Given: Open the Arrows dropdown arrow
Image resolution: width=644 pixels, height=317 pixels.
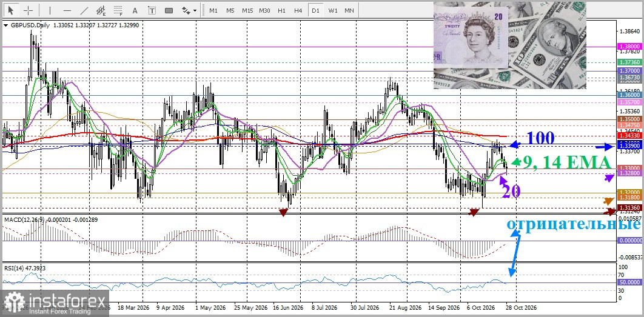Looking at the screenshot, I should click(195, 11).
